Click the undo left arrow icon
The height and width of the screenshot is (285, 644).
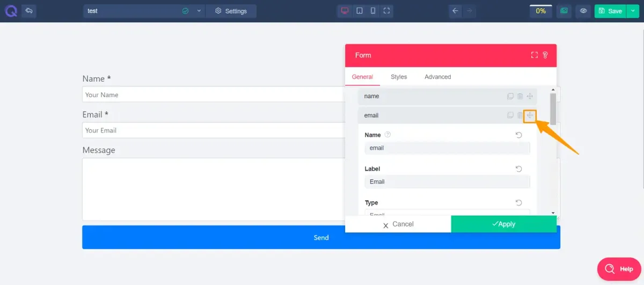coord(455,11)
